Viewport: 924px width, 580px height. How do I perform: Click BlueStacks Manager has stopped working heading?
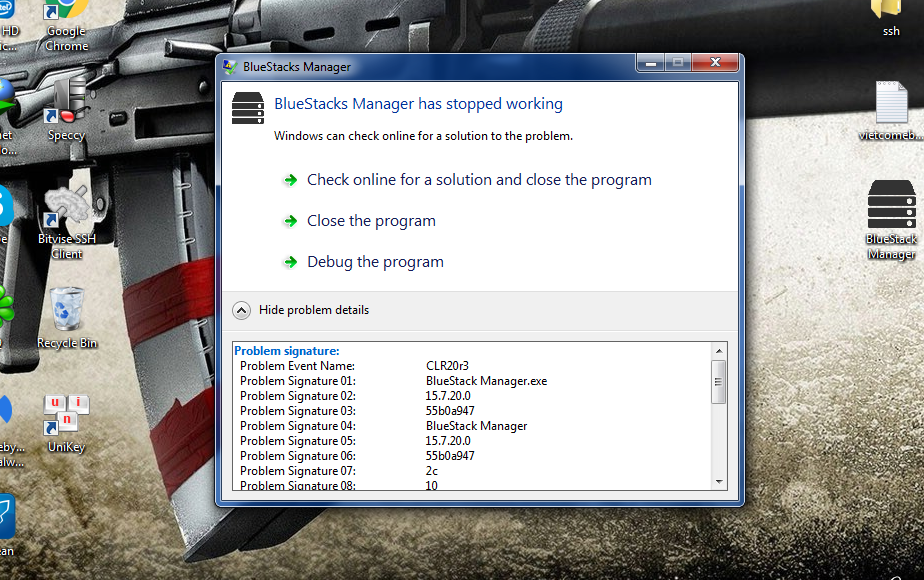(418, 104)
